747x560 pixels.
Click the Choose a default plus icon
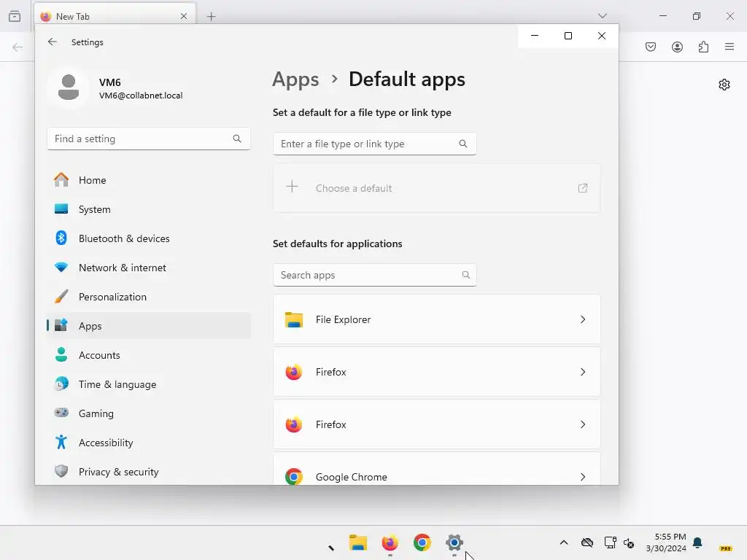pyautogui.click(x=292, y=186)
